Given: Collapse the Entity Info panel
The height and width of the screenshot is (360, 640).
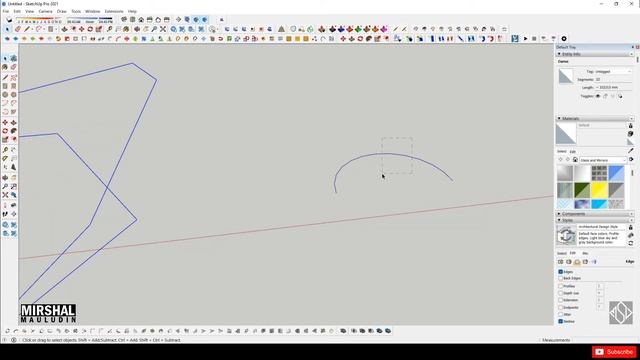Looking at the screenshot, I should click(559, 54).
